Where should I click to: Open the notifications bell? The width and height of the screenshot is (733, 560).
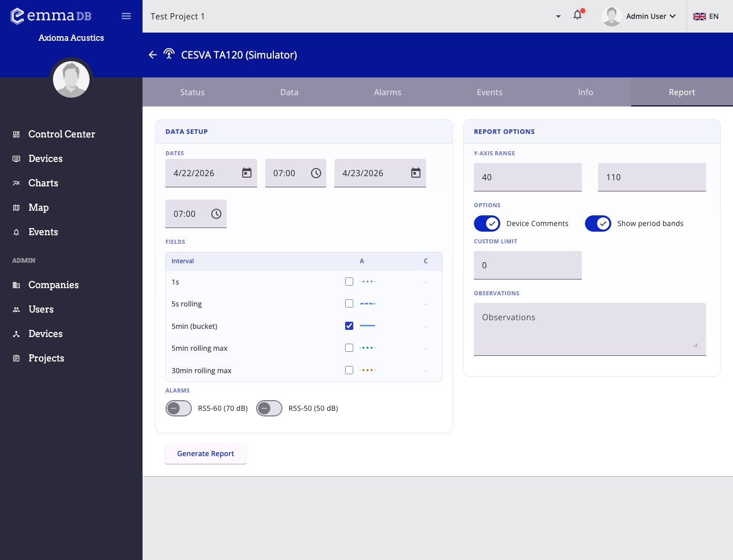pyautogui.click(x=577, y=15)
